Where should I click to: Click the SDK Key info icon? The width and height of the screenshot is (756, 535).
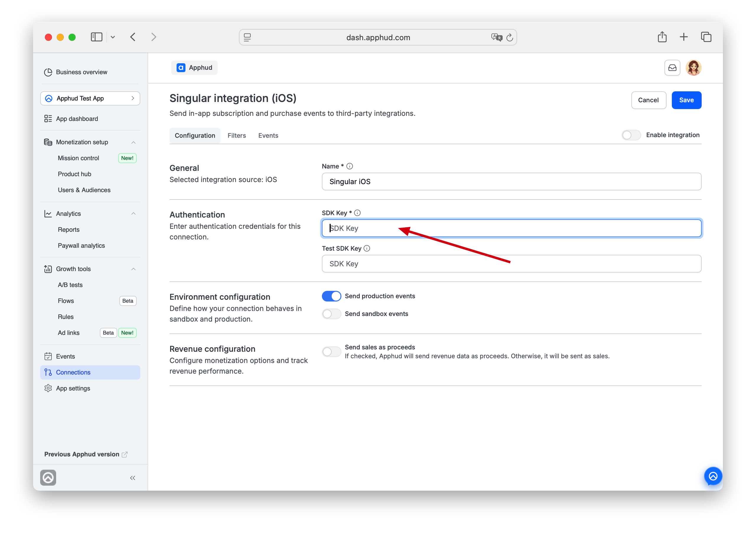pos(357,213)
